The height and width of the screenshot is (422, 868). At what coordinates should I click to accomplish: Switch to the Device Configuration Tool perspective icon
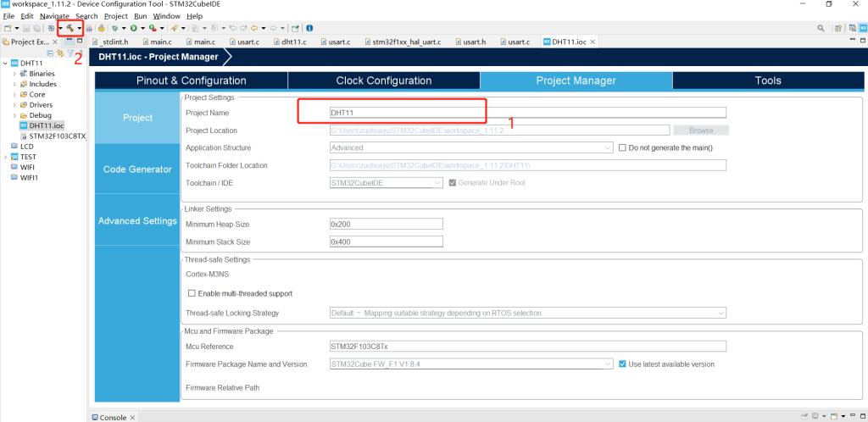coord(864,28)
